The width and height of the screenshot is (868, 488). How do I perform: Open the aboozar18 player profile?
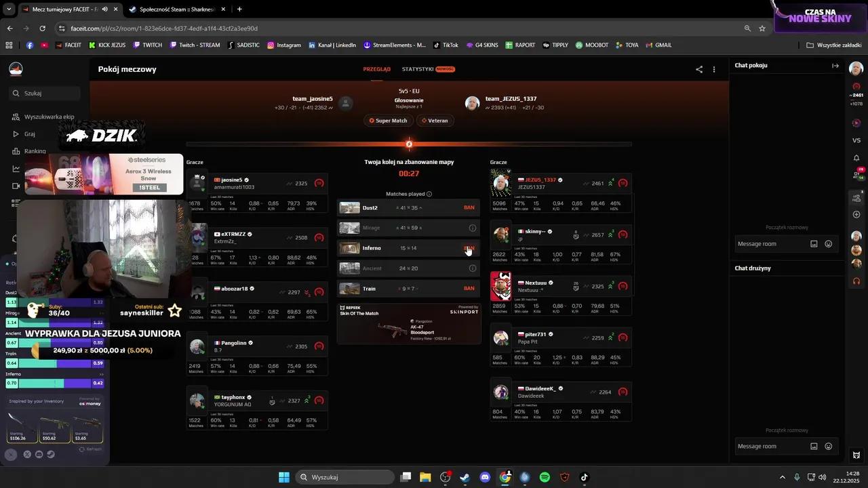pos(234,289)
